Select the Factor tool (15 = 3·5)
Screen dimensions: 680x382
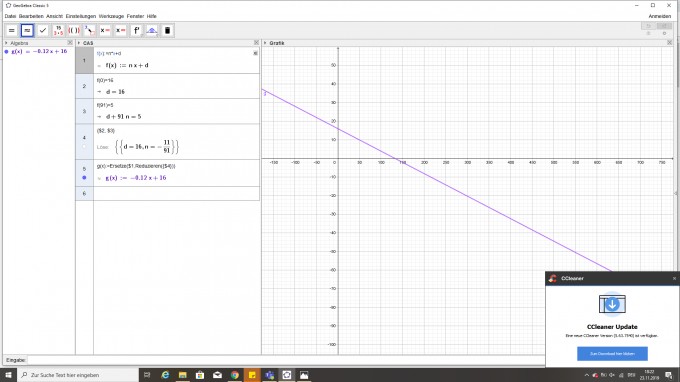pos(58,30)
